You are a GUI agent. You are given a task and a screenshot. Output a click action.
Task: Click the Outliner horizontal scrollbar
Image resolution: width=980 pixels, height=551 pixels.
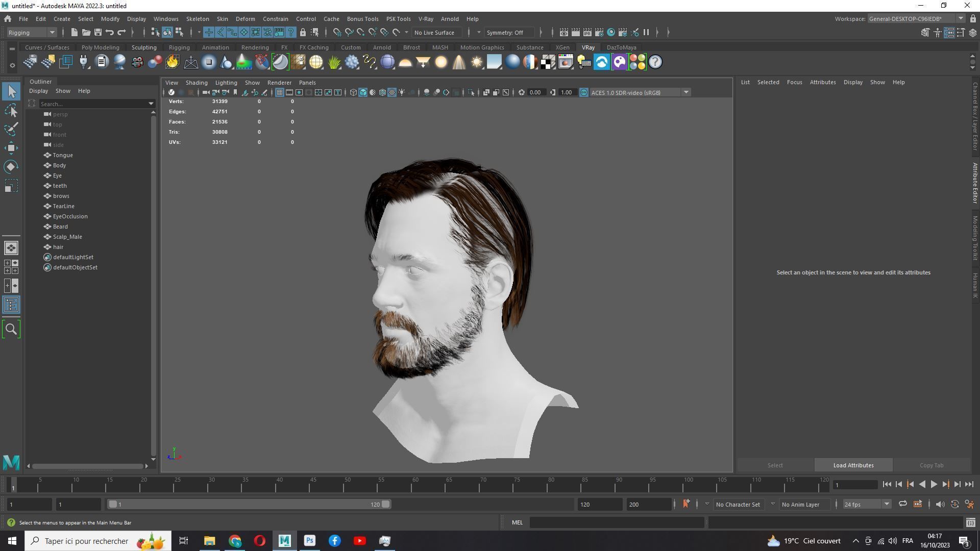pos(87,466)
